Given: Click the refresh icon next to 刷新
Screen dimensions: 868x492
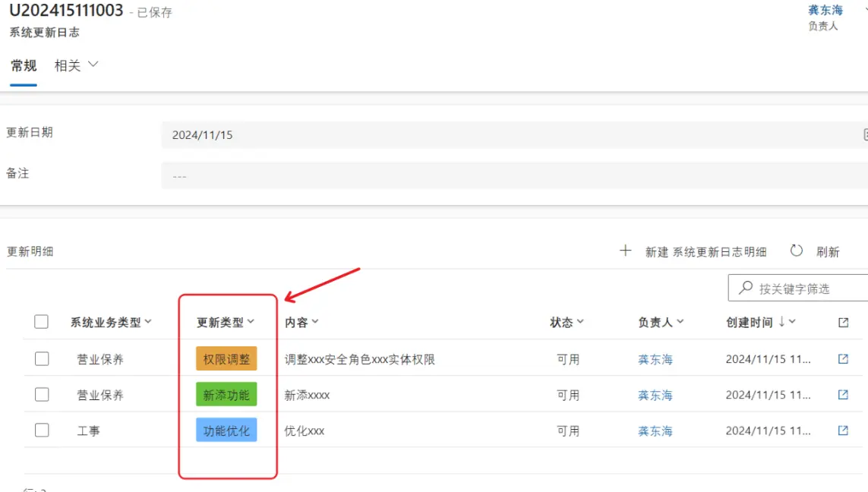Looking at the screenshot, I should pos(796,251).
